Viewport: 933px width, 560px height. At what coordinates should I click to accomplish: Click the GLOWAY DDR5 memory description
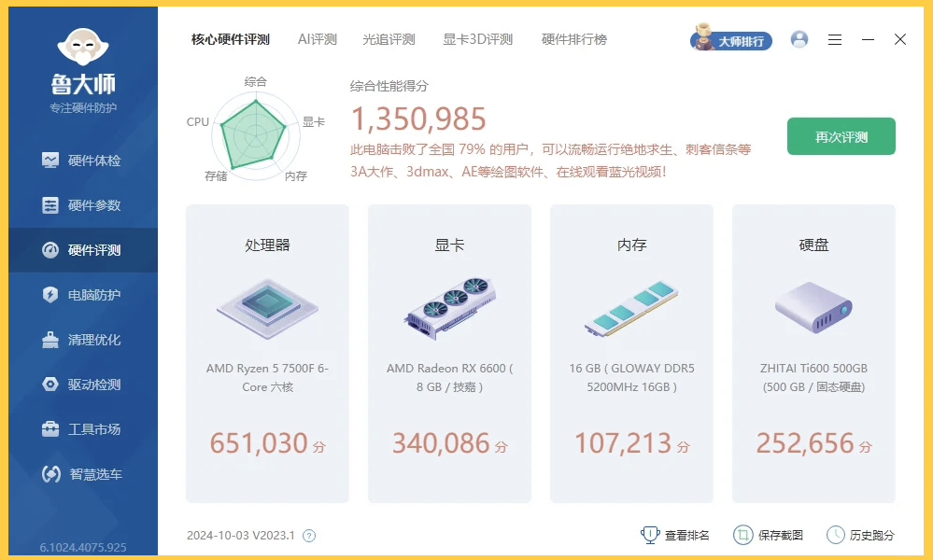point(631,377)
